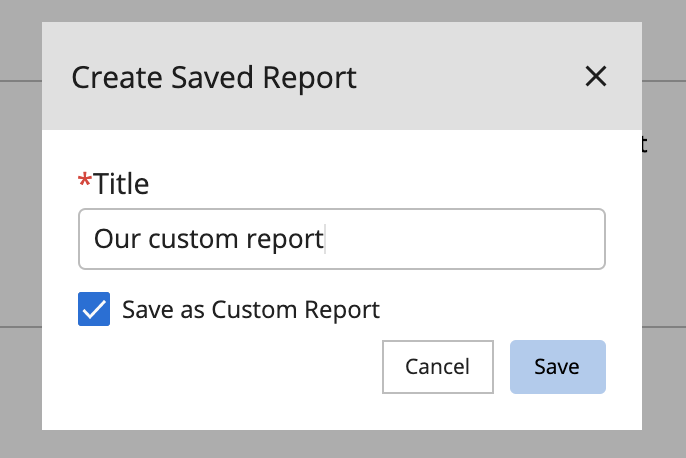Close the Create Saved Report dialog
Viewport: 686px width, 458px height.
tap(595, 77)
